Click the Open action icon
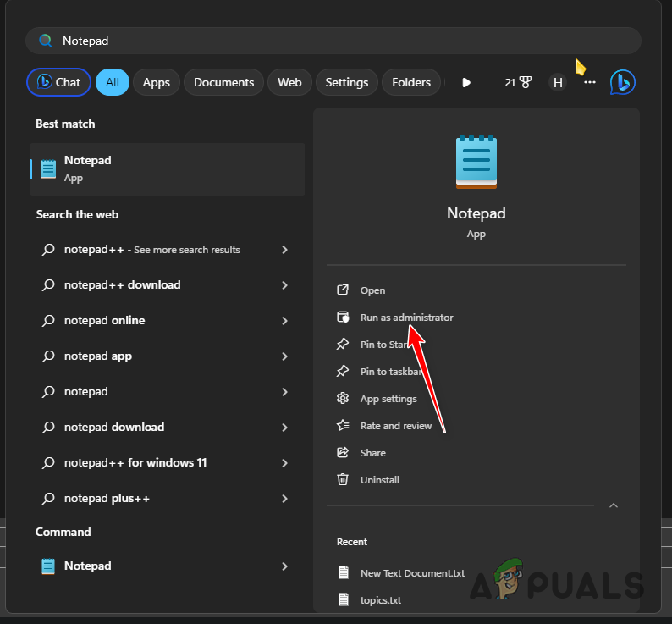672x624 pixels. (343, 290)
